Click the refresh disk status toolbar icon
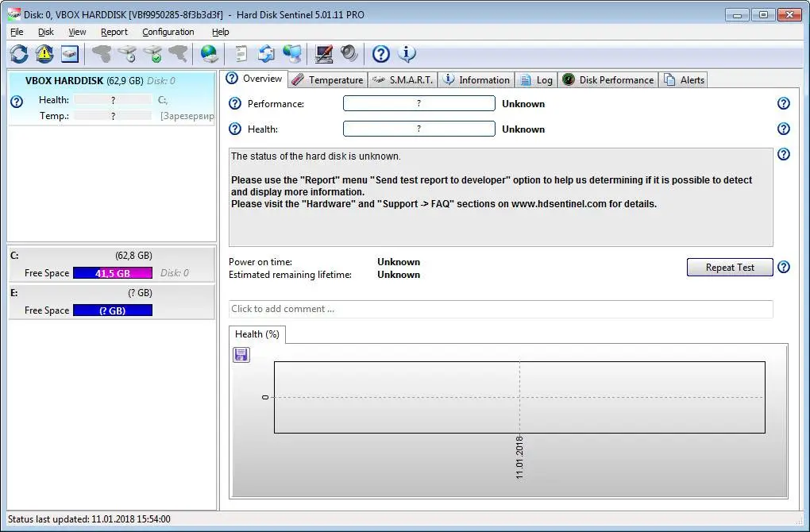Viewport: 810px width, 532px height. click(x=19, y=54)
